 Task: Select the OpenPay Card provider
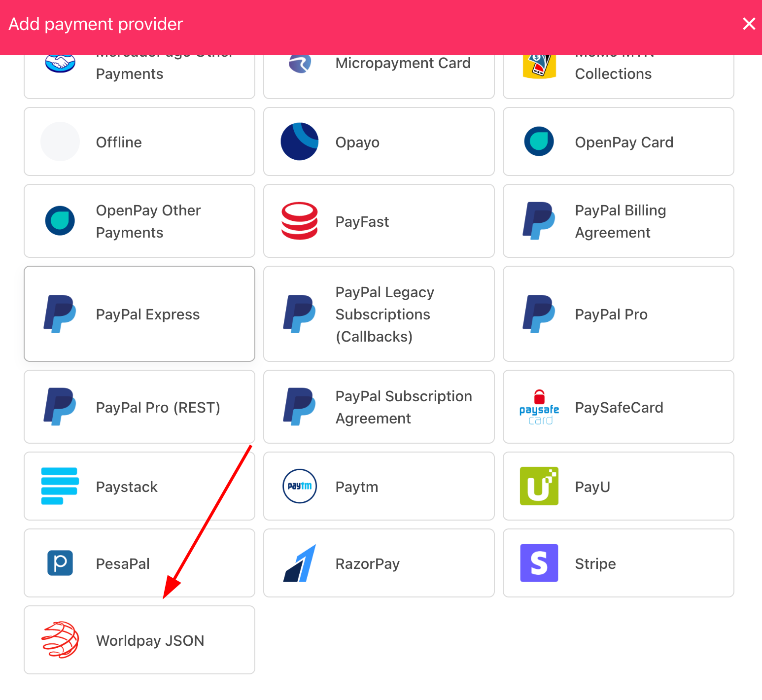[x=619, y=141]
